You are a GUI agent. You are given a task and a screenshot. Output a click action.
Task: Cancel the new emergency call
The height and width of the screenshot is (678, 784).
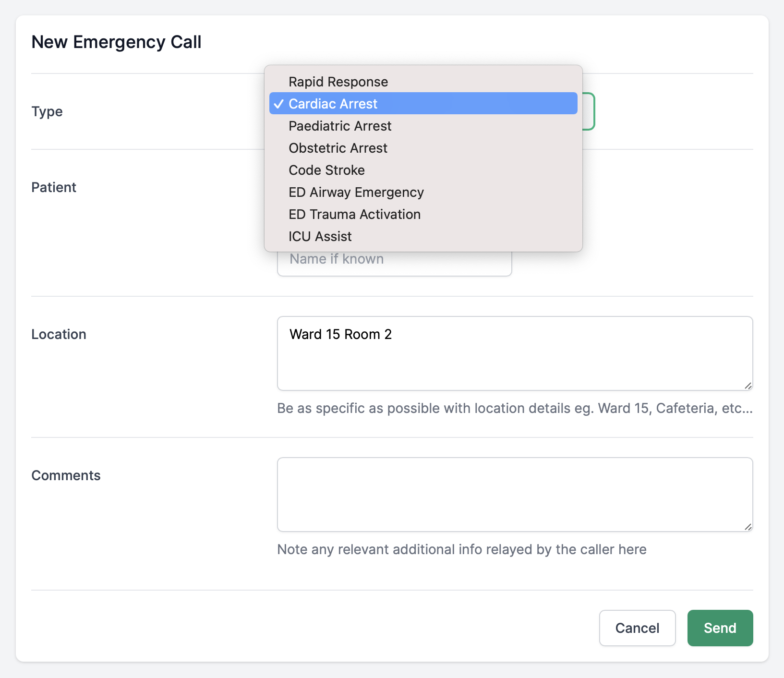[x=637, y=628]
